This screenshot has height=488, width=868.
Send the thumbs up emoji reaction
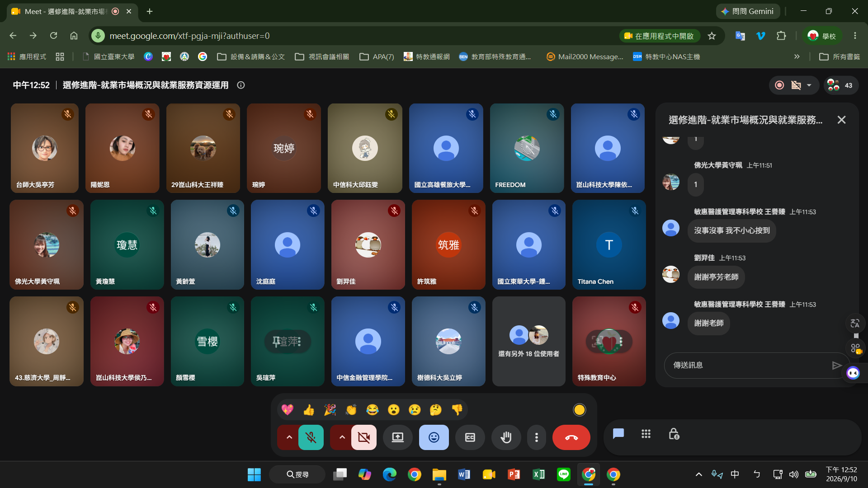(309, 410)
